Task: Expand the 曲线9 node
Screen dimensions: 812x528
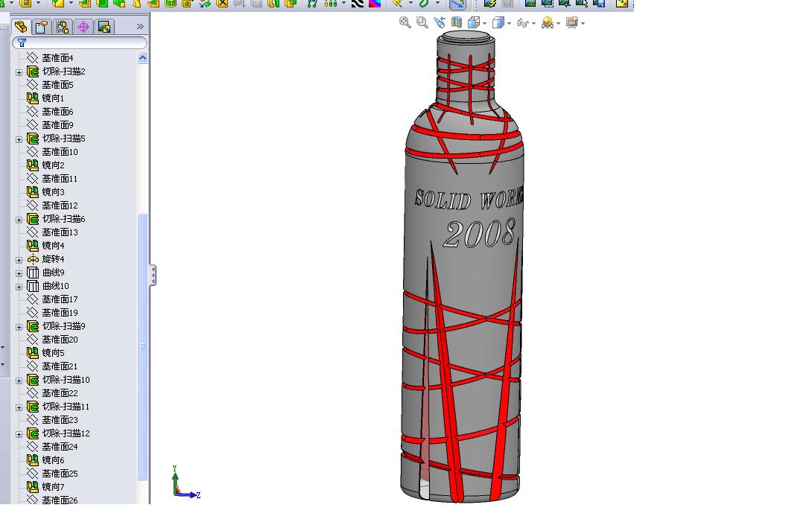Action: (x=19, y=273)
